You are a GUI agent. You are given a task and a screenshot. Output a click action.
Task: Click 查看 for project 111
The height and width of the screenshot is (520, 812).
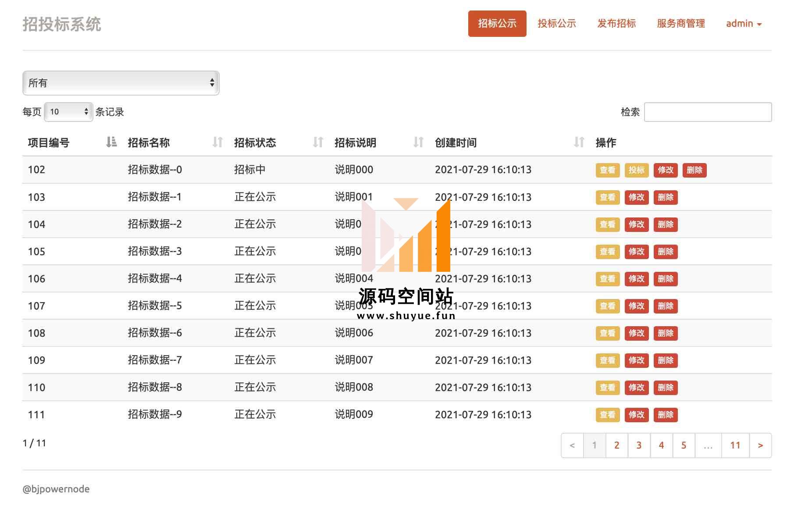tap(608, 415)
